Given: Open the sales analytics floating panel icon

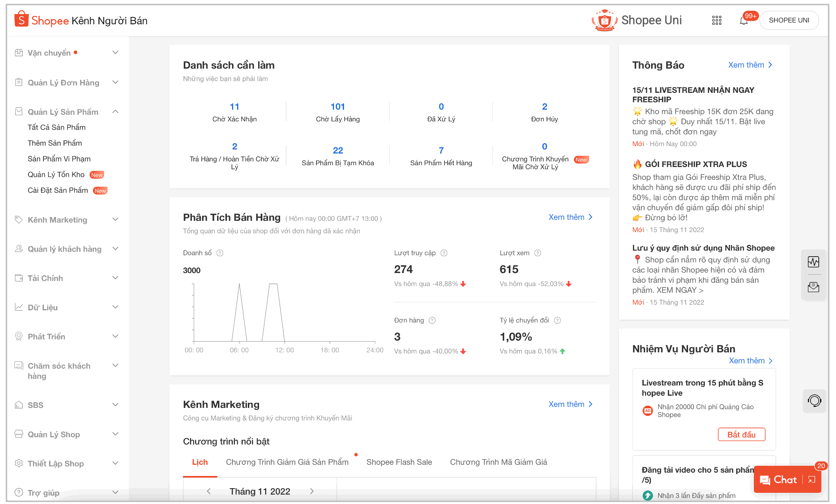Looking at the screenshot, I should coord(814,262).
